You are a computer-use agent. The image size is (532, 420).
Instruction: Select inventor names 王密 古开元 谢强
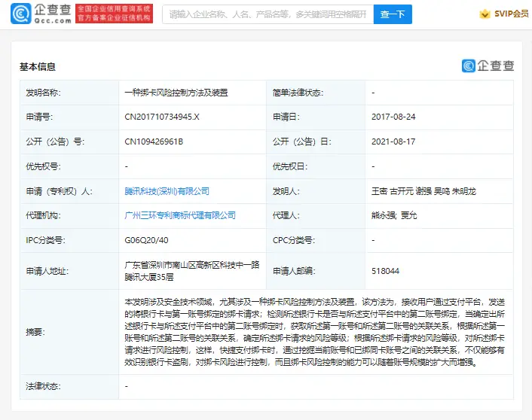tap(402, 191)
